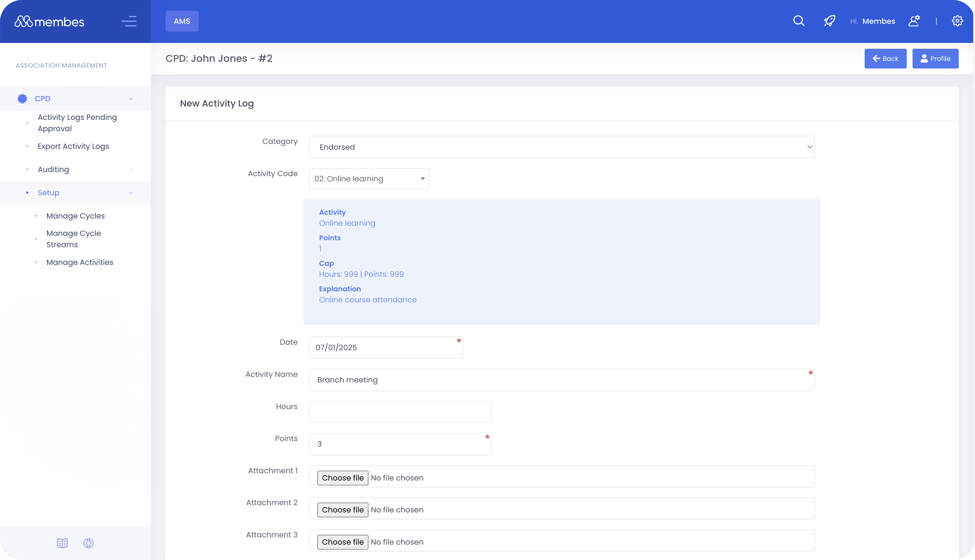Screen dimensions: 975x560
Task: Open the Category dropdown showing Endorsed
Action: [561, 147]
